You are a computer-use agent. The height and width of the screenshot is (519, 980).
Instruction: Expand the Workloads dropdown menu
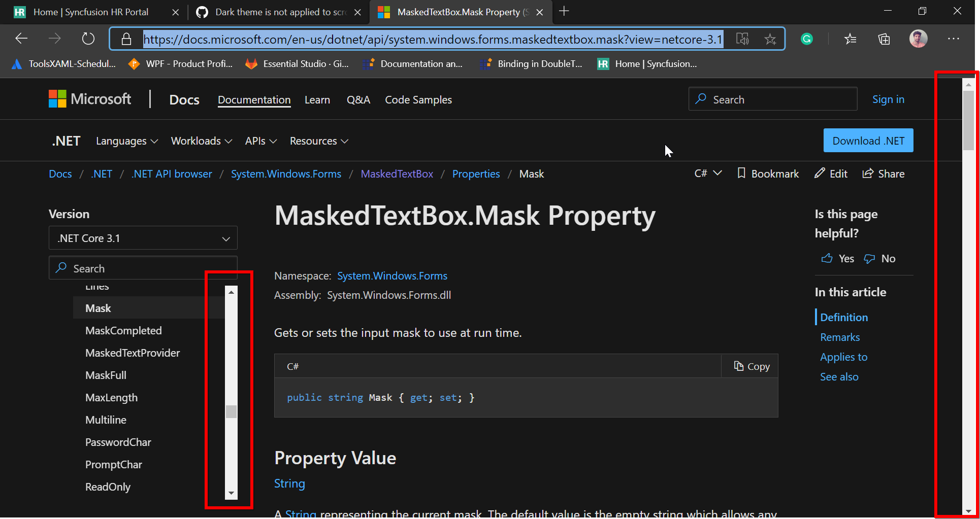click(x=202, y=141)
